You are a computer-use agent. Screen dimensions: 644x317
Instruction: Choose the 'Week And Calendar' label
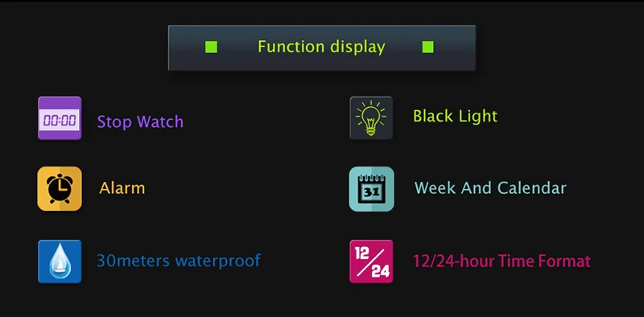pyautogui.click(x=490, y=187)
